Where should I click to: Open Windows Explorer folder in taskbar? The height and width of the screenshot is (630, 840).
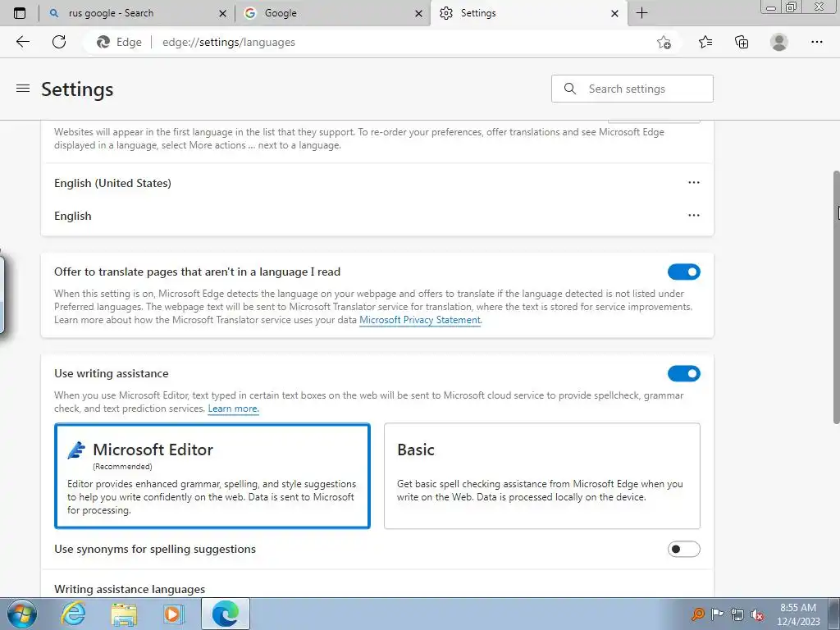[x=124, y=614]
